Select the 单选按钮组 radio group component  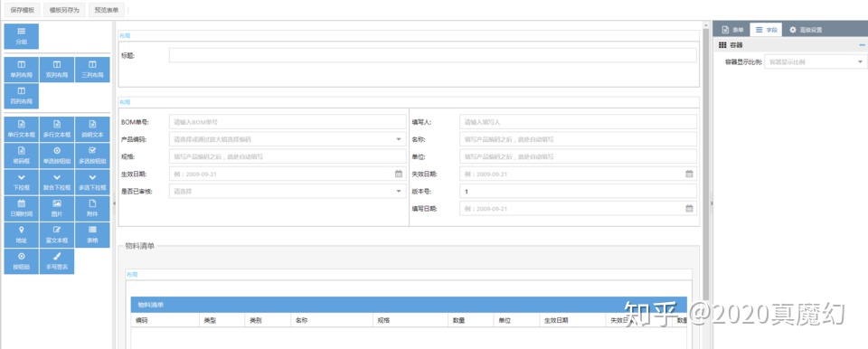pos(56,156)
